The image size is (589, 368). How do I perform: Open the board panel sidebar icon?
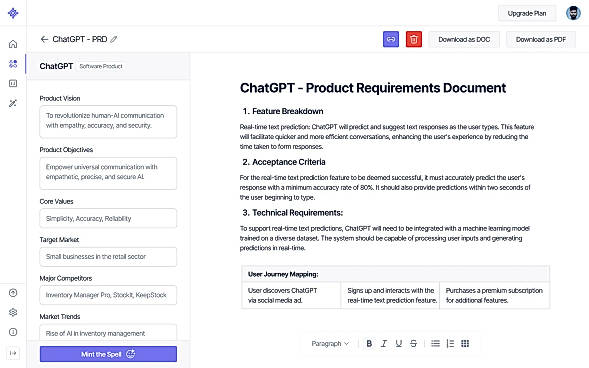click(x=13, y=83)
